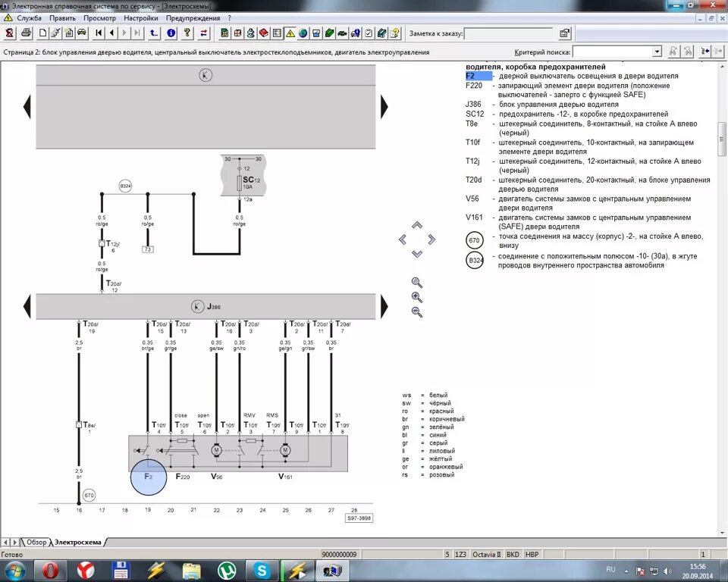Click the highlighted F2 component circle
Screen dimensions: 728x582
click(149, 477)
